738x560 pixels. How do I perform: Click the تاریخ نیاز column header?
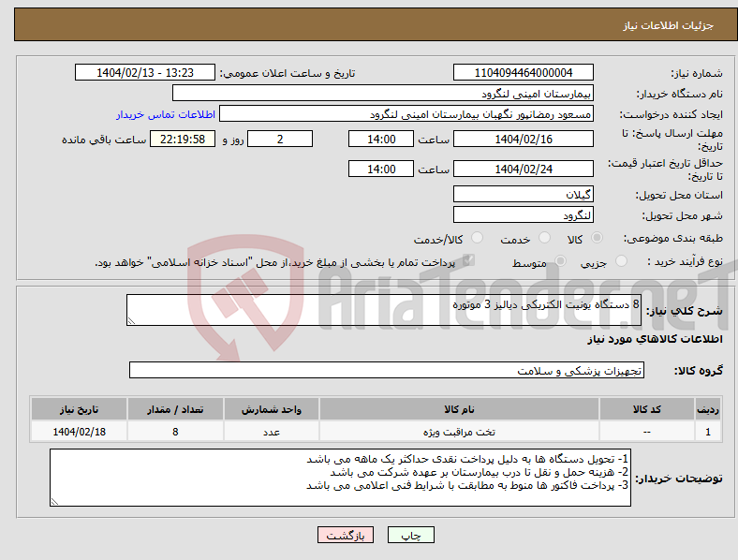point(79,409)
